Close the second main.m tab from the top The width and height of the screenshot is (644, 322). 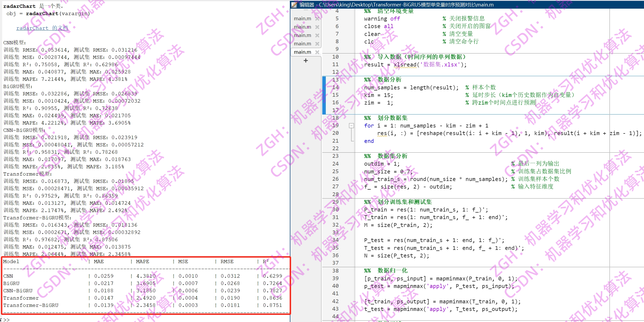pyautogui.click(x=317, y=27)
